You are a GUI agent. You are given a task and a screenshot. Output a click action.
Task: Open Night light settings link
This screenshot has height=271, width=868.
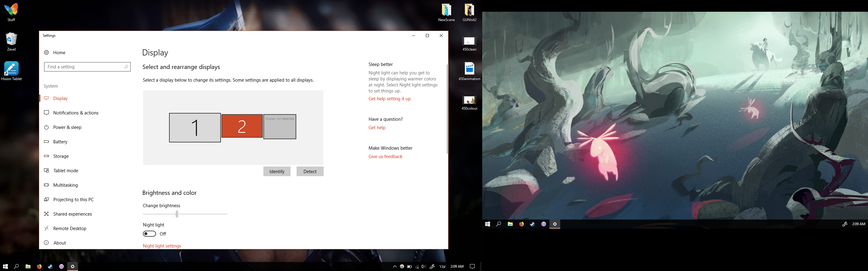coord(162,246)
